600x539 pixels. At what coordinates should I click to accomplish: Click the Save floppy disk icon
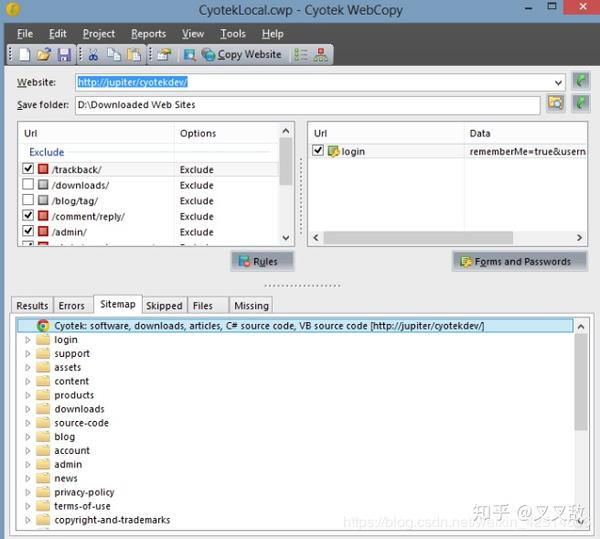tap(64, 55)
